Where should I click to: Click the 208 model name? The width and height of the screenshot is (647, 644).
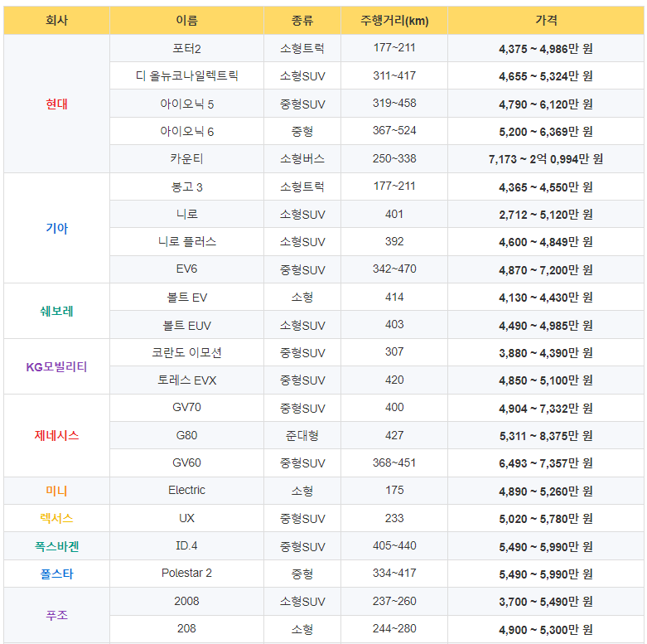click(186, 628)
